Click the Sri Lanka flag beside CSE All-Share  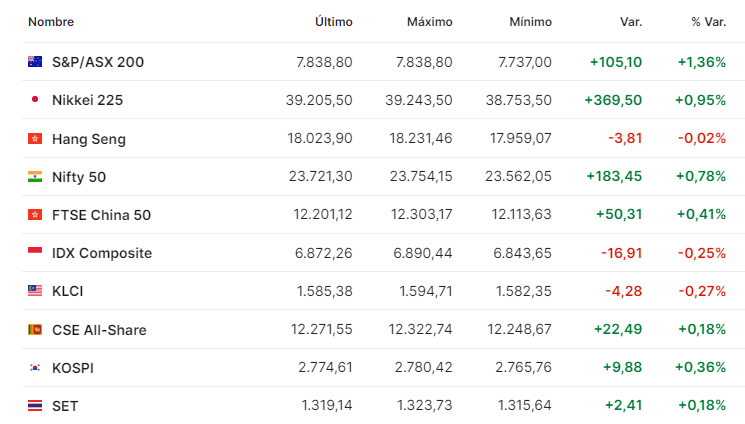tap(35, 329)
